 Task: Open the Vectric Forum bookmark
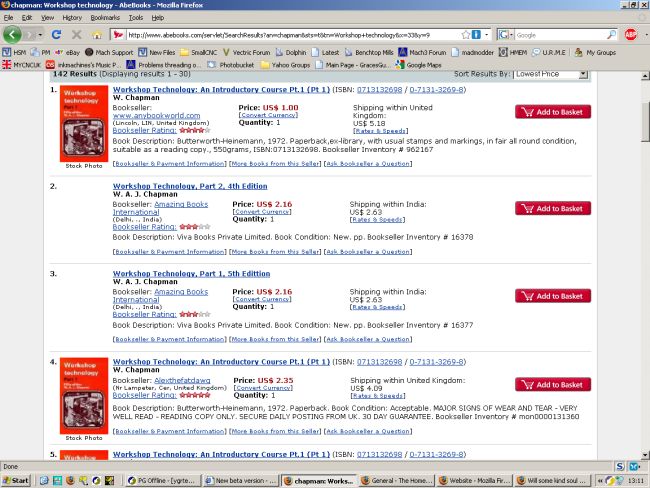[246, 53]
